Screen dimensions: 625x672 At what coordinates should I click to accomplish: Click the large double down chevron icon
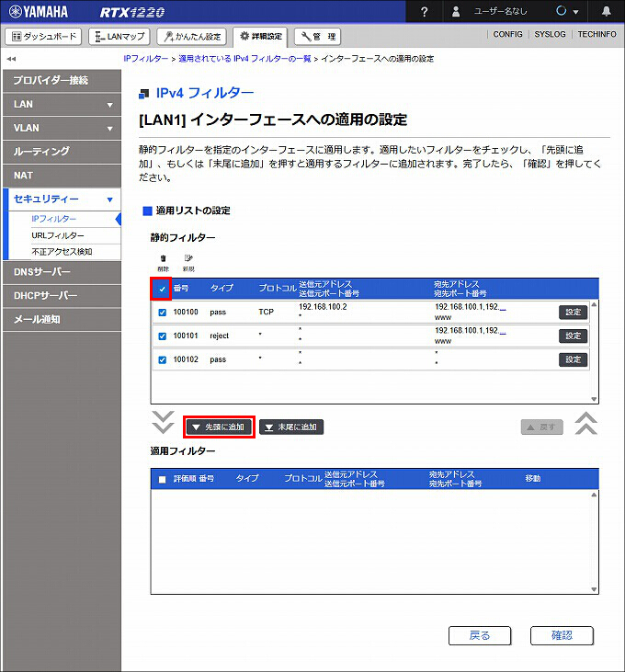pyautogui.click(x=163, y=422)
